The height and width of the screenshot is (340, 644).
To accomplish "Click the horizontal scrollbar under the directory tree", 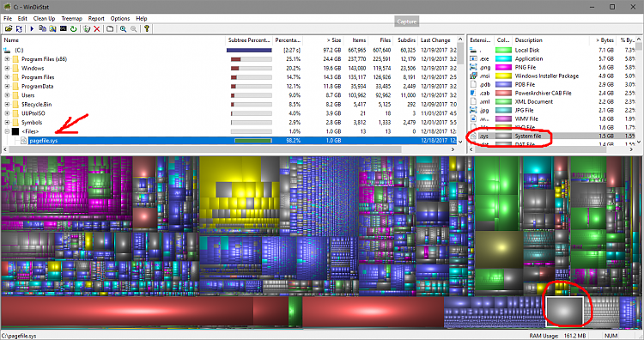I will pyautogui.click(x=205, y=149).
